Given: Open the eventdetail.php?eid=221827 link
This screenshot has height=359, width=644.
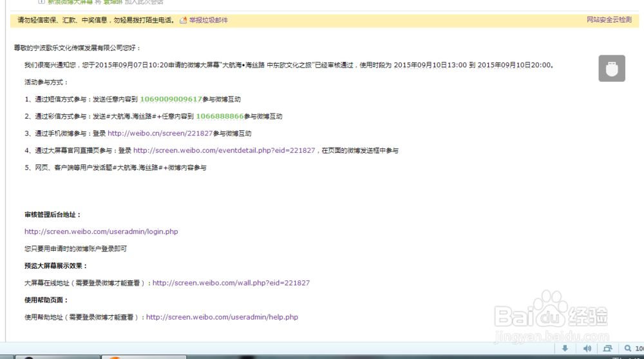Looking at the screenshot, I should coord(224,151).
